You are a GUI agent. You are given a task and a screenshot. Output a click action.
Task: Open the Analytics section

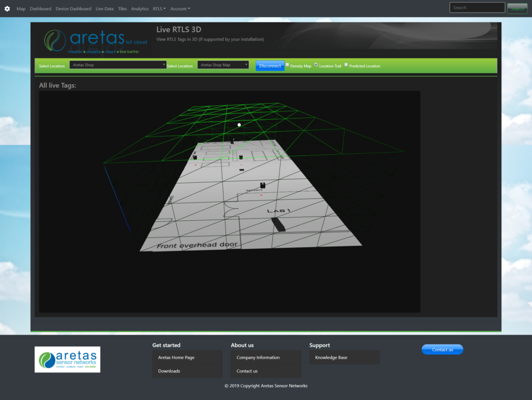click(140, 8)
